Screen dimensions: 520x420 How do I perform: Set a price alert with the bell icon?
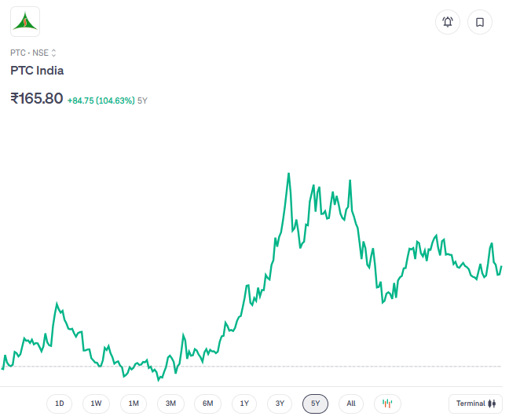tap(448, 22)
